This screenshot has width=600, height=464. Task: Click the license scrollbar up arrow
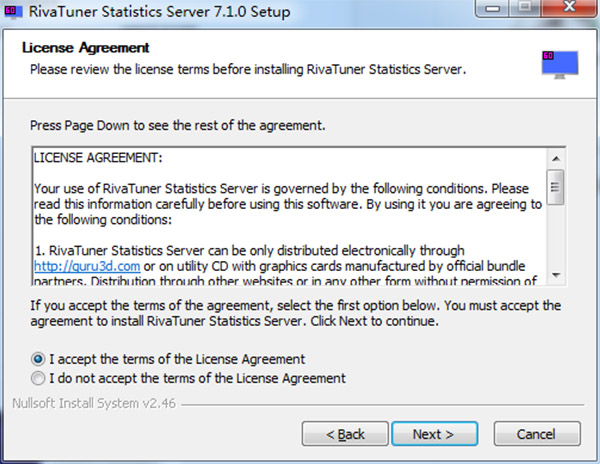tap(556, 157)
